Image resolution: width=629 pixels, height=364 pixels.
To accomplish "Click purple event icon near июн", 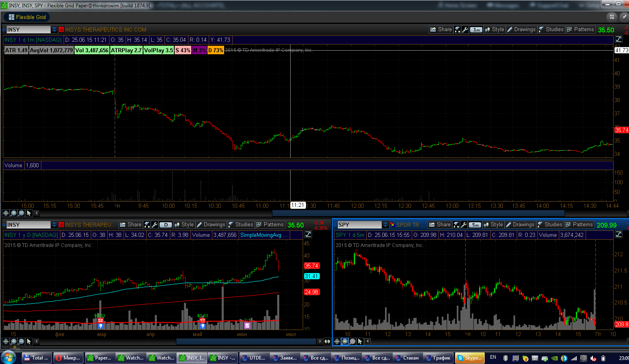I will pyautogui.click(x=247, y=326).
